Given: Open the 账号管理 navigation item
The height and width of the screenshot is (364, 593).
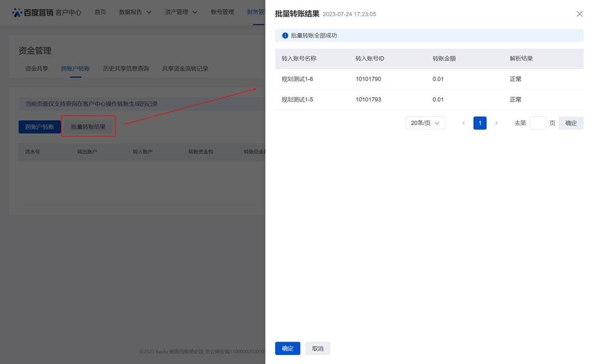Looking at the screenshot, I should pos(222,12).
